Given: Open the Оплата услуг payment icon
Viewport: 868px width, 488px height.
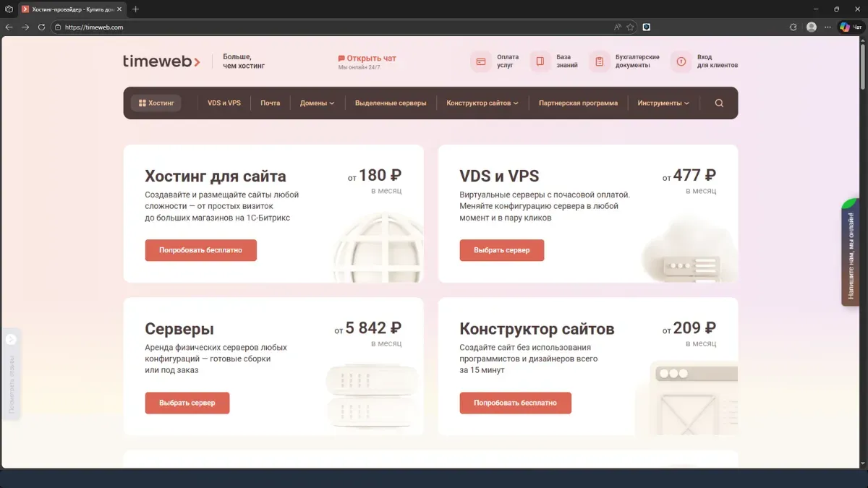Looking at the screenshot, I should pyautogui.click(x=481, y=61).
